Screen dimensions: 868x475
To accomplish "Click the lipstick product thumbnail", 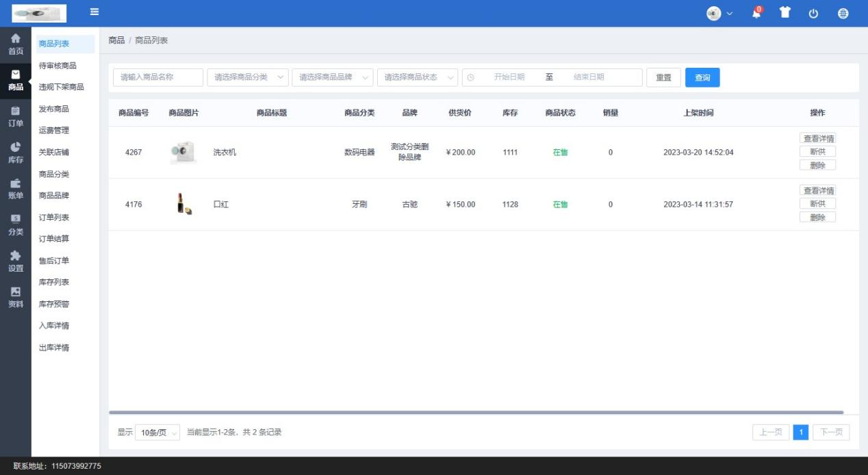I will 183,204.
